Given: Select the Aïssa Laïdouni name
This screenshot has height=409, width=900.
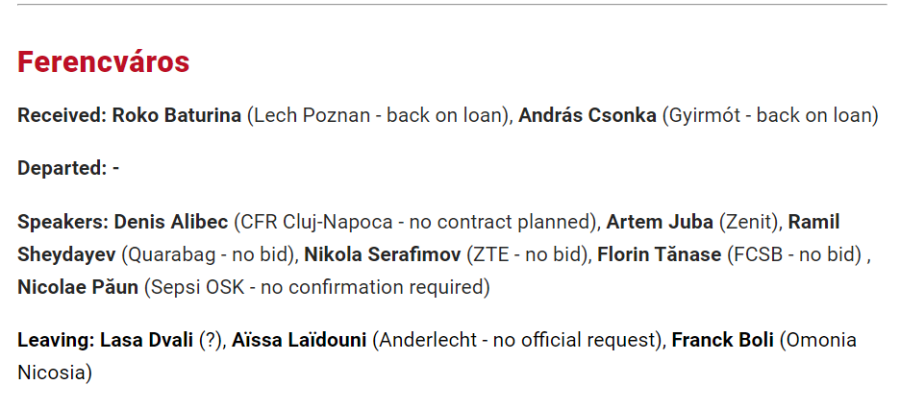Looking at the screenshot, I should tap(298, 340).
